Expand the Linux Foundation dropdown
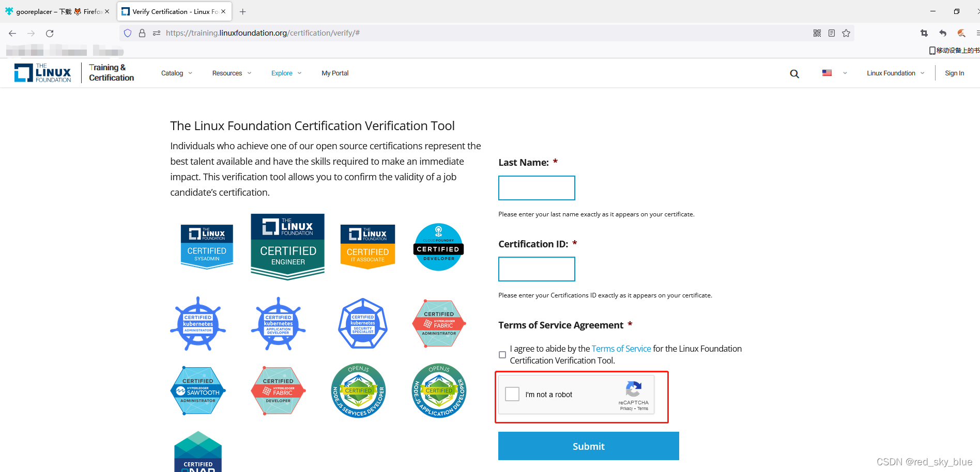 (x=896, y=73)
